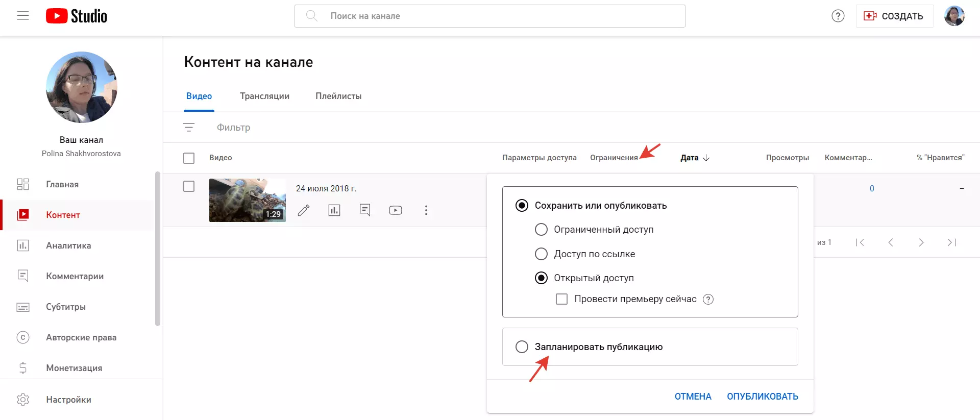The height and width of the screenshot is (420, 980).
Task: Open the video comments icon in row
Action: pos(365,210)
